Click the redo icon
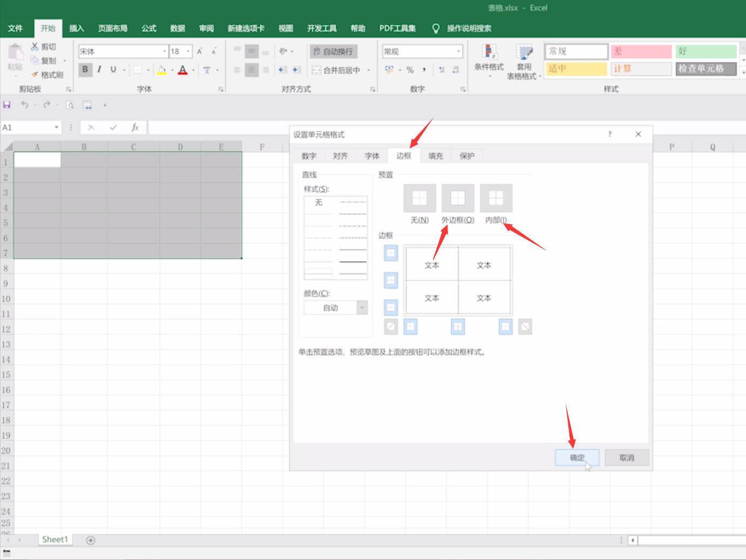 click(x=46, y=105)
